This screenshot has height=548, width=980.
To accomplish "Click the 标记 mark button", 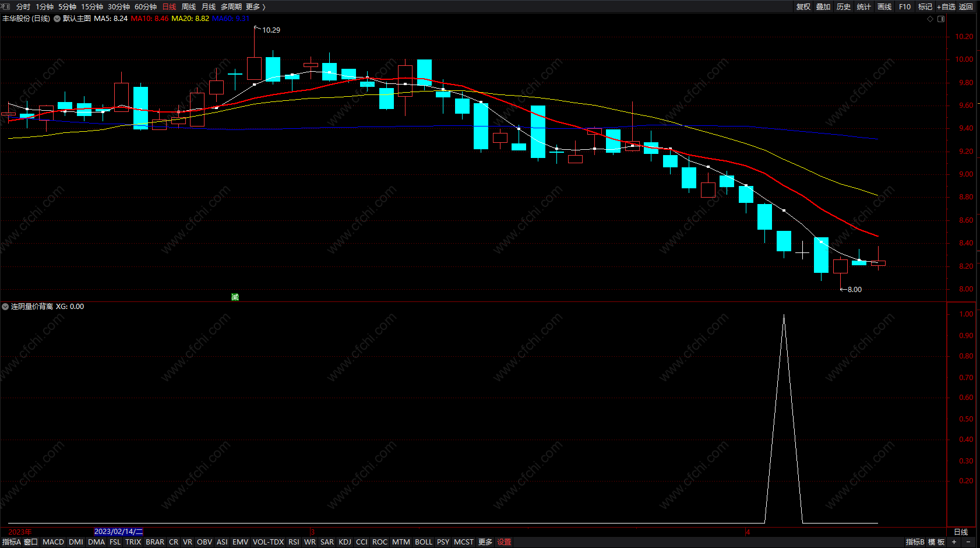I will pyautogui.click(x=925, y=6).
